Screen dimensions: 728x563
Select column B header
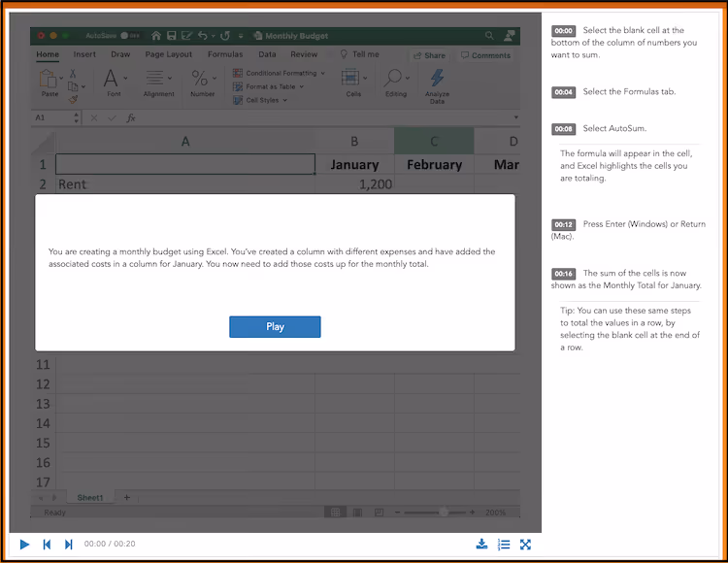pos(354,141)
